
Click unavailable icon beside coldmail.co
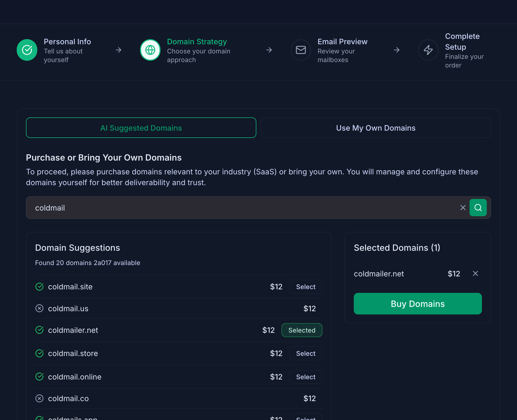coord(39,398)
